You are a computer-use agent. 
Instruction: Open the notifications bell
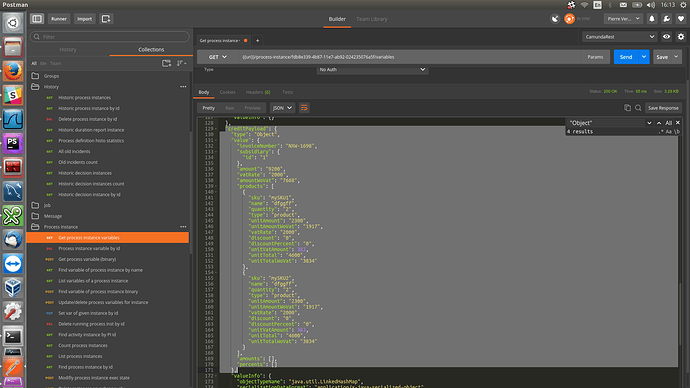(652, 19)
